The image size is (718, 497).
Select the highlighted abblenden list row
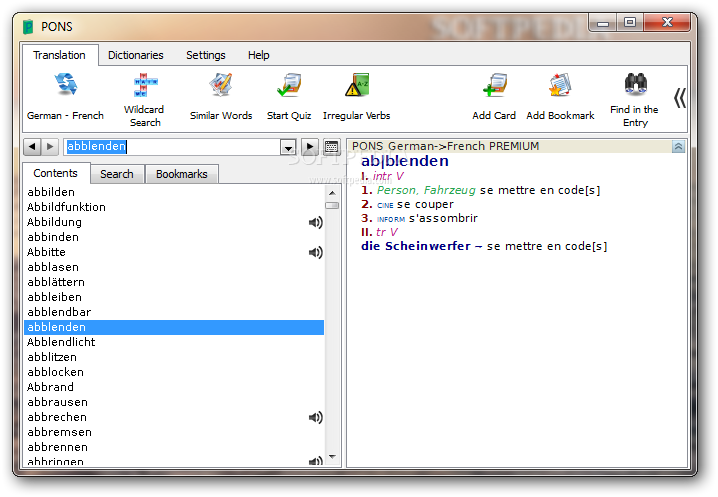click(x=174, y=327)
